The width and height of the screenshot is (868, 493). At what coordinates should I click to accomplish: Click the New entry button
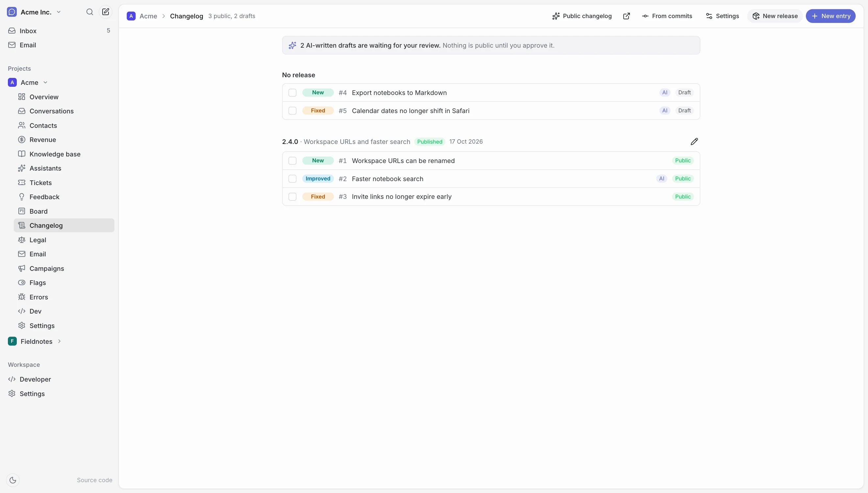[x=831, y=16]
